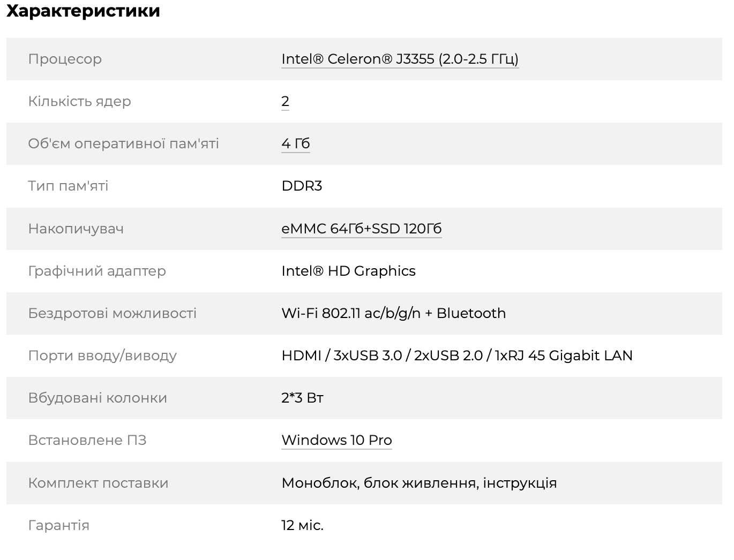Click the Гарантія row label
734x560 pixels.
pyautogui.click(x=58, y=525)
